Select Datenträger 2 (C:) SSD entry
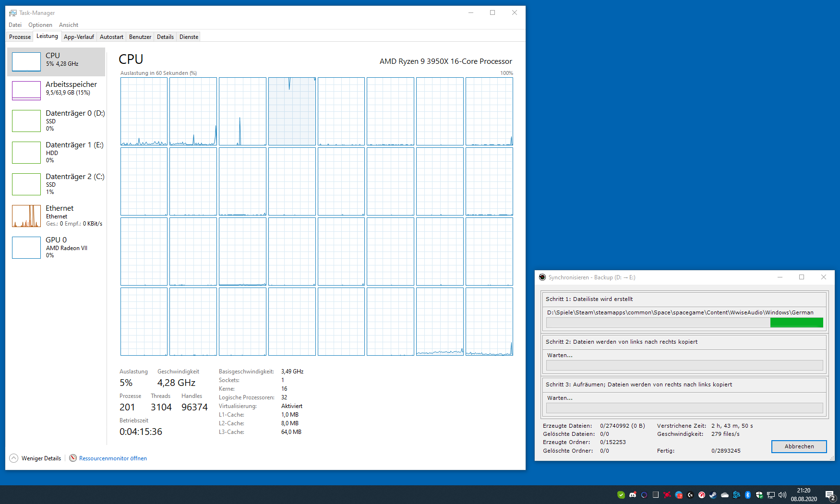840x504 pixels. click(x=56, y=183)
